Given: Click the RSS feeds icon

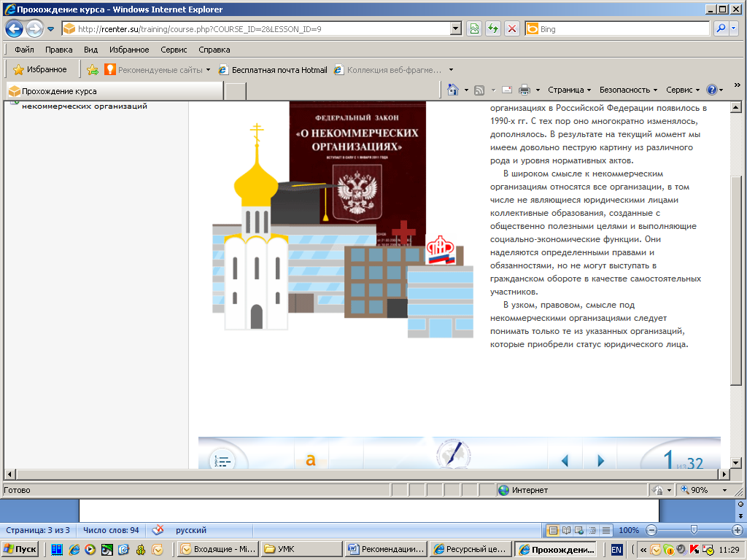Looking at the screenshot, I should click(x=480, y=90).
